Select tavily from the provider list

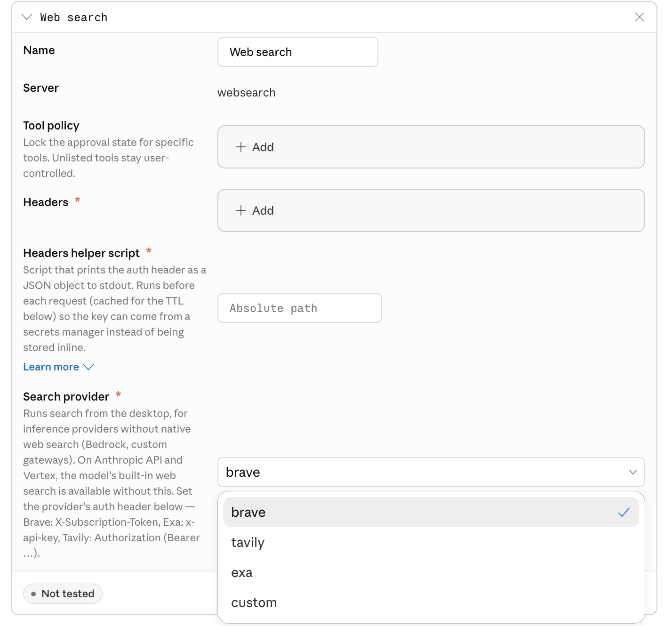pos(431,542)
